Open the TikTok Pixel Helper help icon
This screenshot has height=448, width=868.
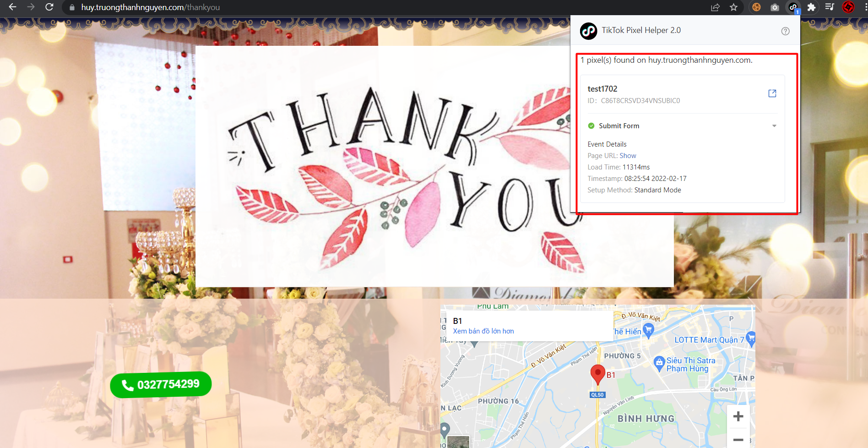pos(785,31)
